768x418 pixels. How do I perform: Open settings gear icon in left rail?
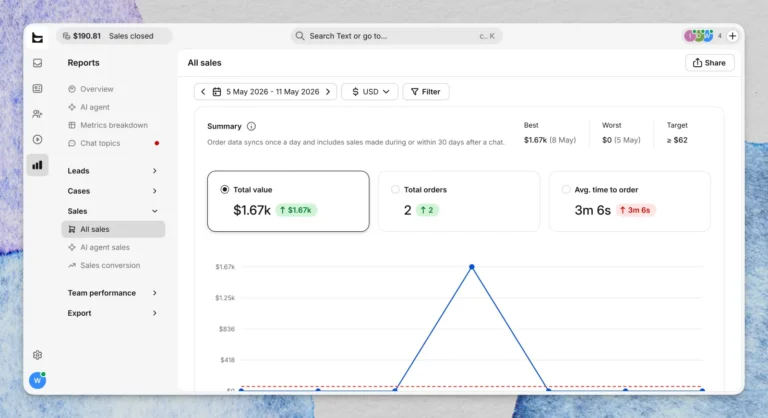coord(37,355)
